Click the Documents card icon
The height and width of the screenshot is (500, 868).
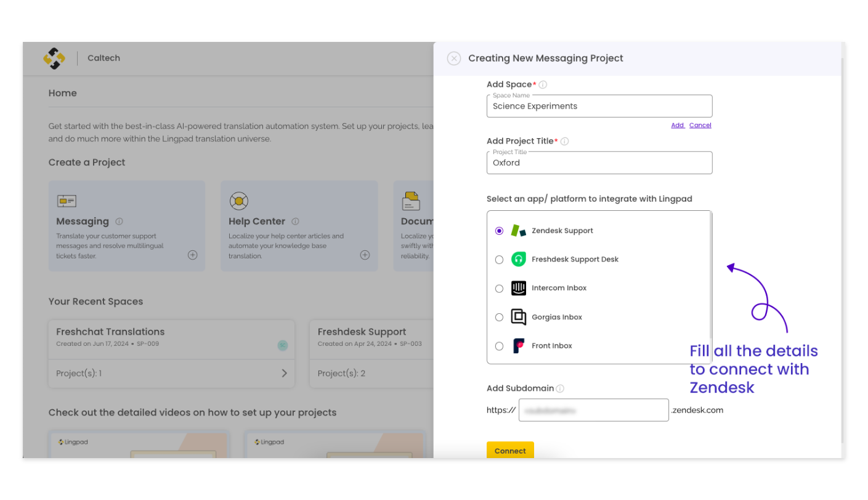coord(411,201)
